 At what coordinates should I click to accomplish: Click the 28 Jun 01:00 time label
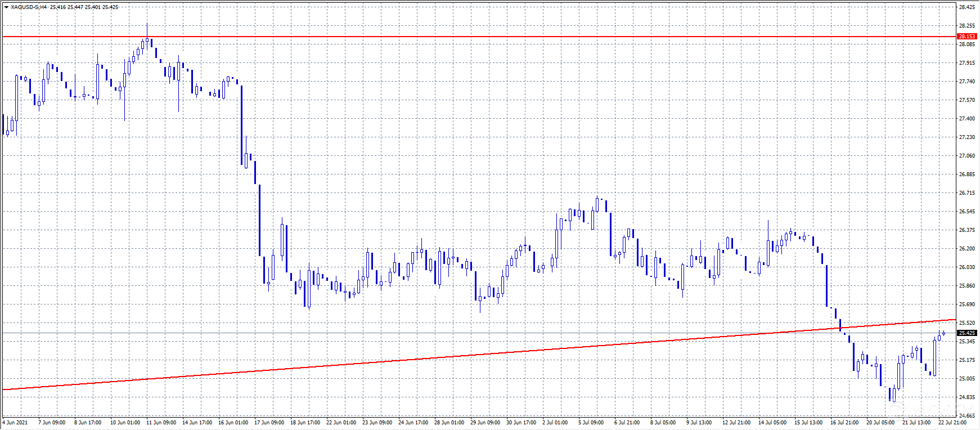449,423
